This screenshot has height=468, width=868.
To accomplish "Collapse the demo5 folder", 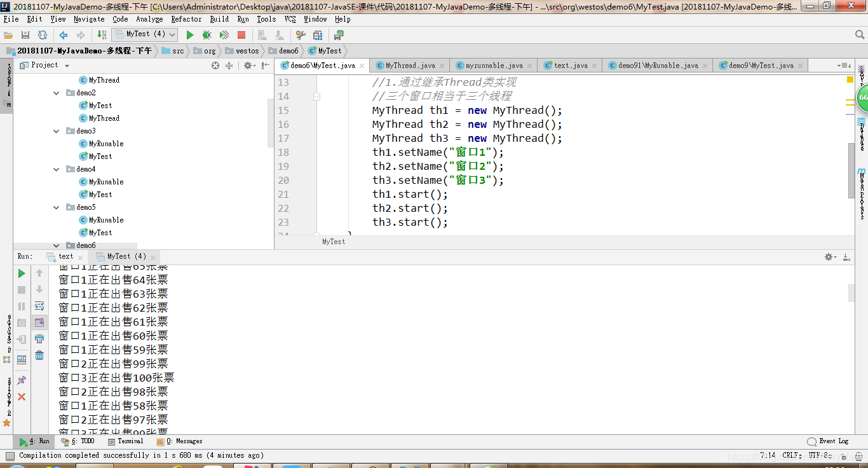I will (57, 207).
